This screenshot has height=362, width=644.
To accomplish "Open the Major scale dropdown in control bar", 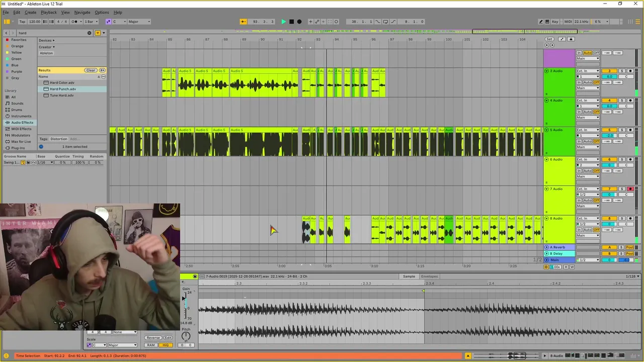I will click(x=139, y=22).
